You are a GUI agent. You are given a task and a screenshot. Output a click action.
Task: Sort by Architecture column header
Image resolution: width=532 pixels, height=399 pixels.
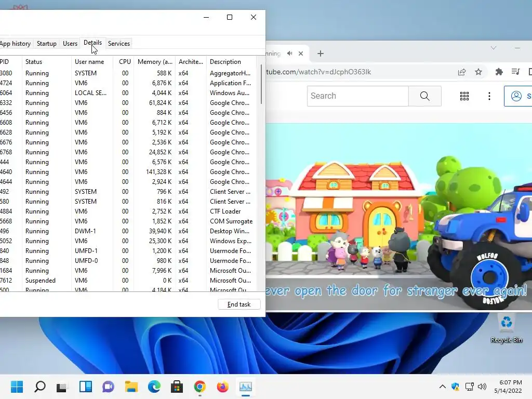point(191,62)
